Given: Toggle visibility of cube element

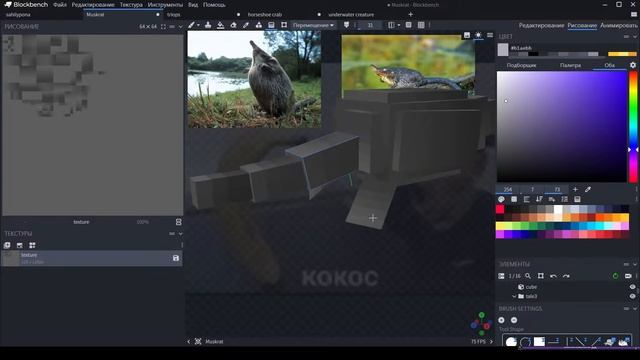Looking at the screenshot, I should 633,287.
